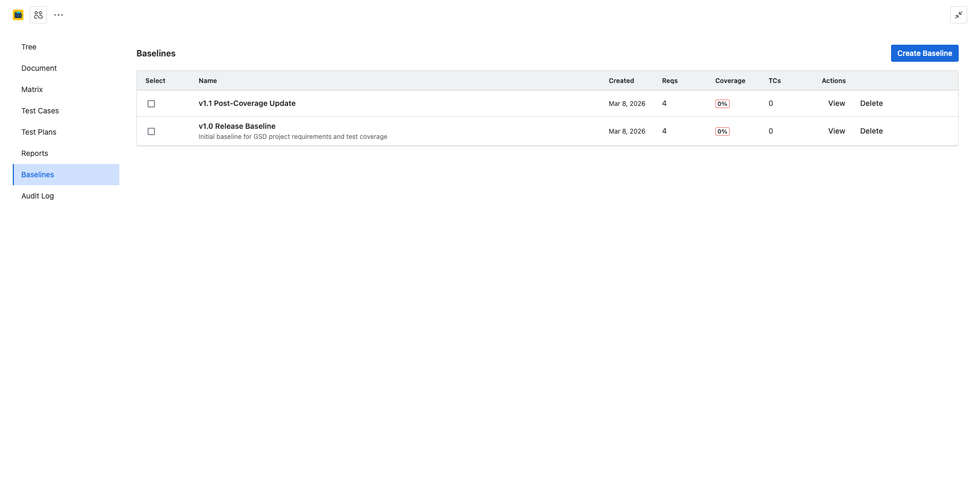Click the v1.0 Release Baseline name

pos(237,126)
